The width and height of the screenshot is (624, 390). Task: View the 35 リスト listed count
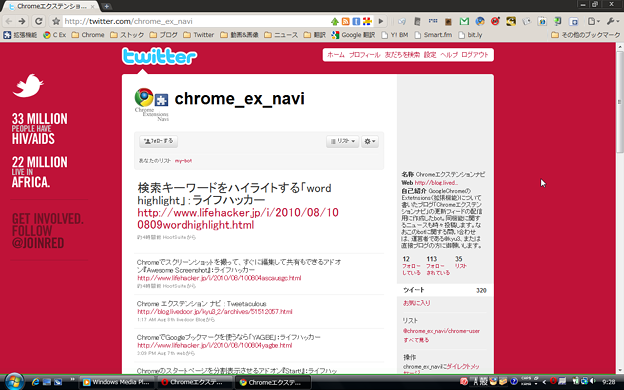(x=460, y=262)
